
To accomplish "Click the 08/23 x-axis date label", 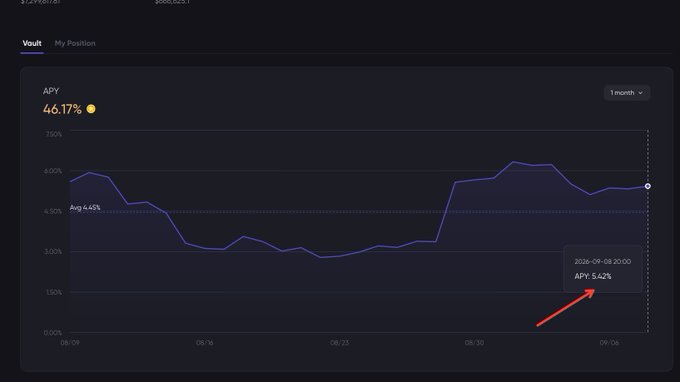I will [x=339, y=343].
